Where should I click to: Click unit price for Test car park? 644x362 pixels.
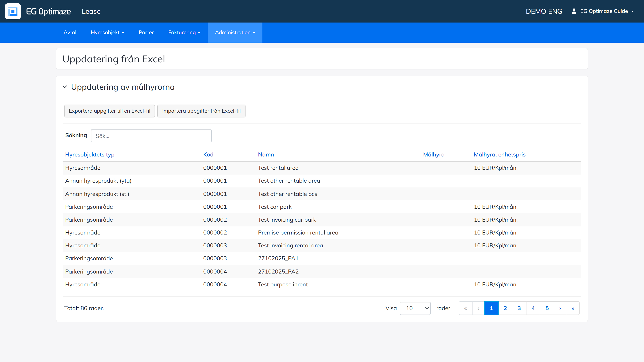pos(496,207)
